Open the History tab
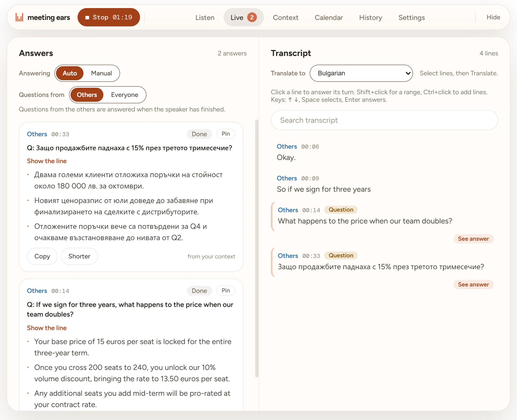 coord(371,17)
